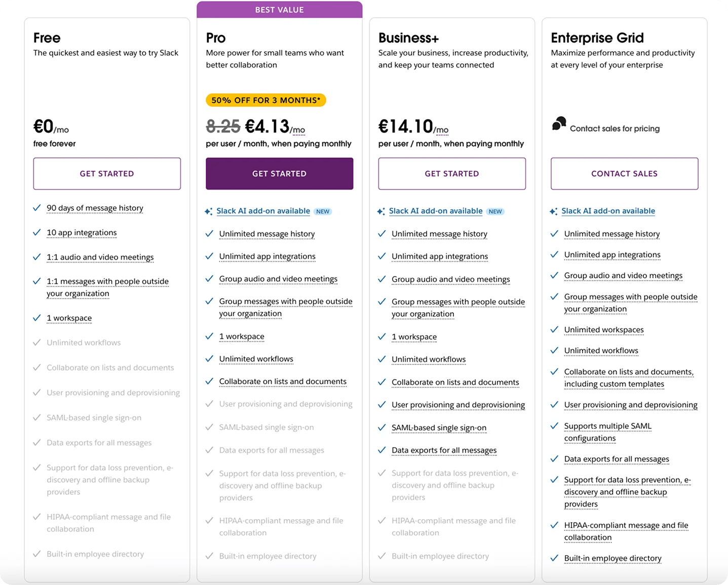Image resolution: width=728 pixels, height=585 pixels.
Task: Click the chat bubbles icon beside Contact sales for pricing
Action: click(x=559, y=124)
